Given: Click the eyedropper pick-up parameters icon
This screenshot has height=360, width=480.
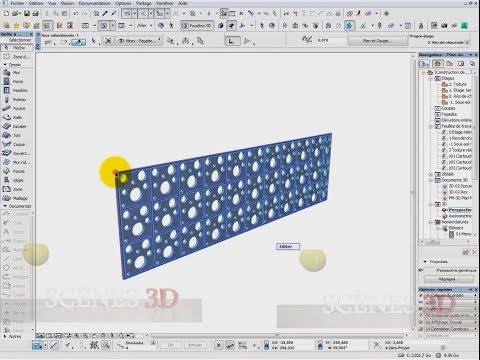Looking at the screenshot, I should 105,13.
